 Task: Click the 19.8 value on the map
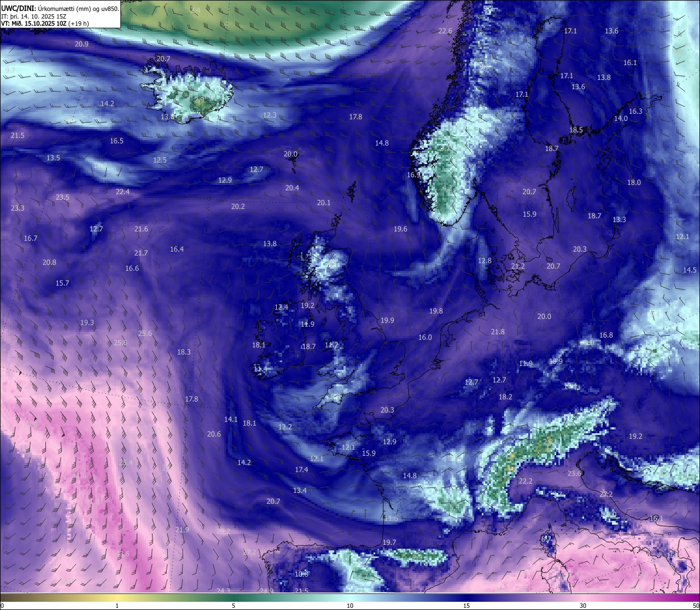(436, 311)
